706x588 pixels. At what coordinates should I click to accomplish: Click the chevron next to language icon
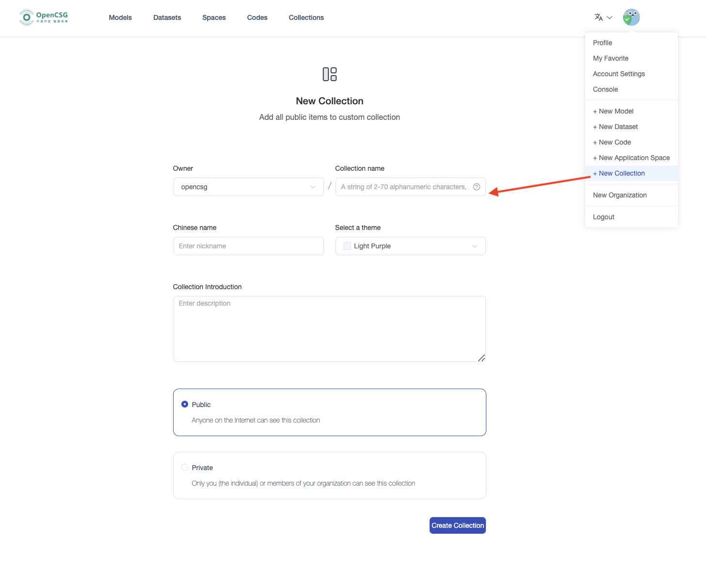(610, 17)
